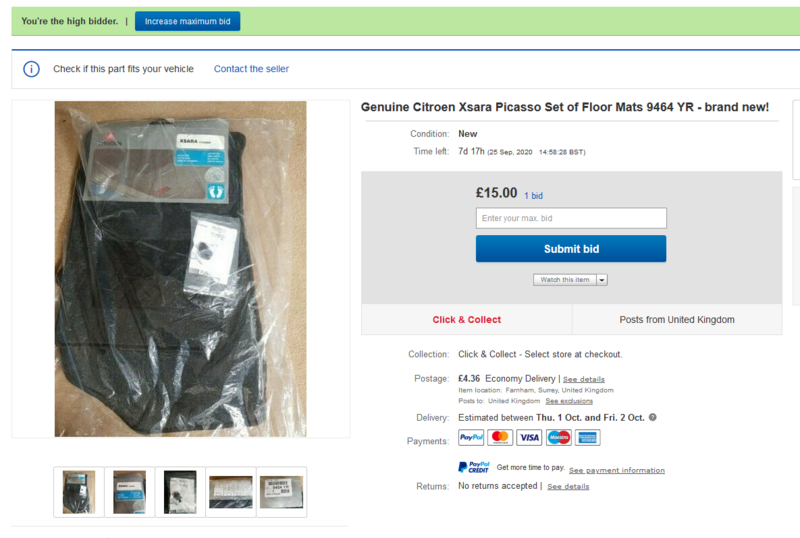800x538 pixels.
Task: Click the max bid input field
Action: 571,218
